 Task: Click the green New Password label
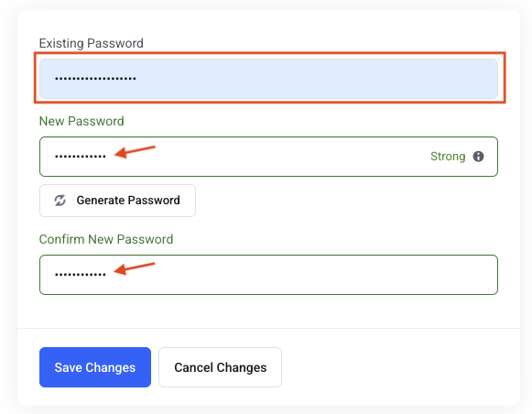81,121
